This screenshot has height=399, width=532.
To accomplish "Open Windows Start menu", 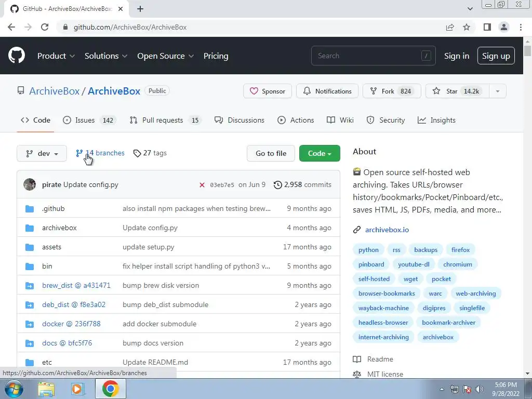I will pos(14,389).
